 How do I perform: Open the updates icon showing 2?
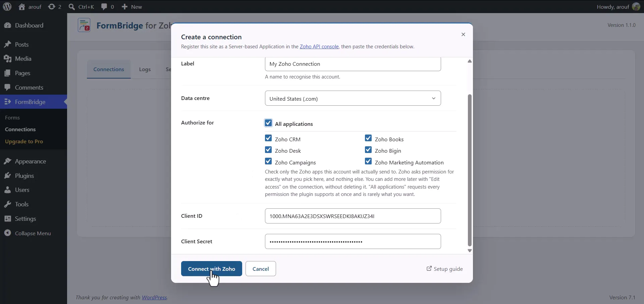51,7
